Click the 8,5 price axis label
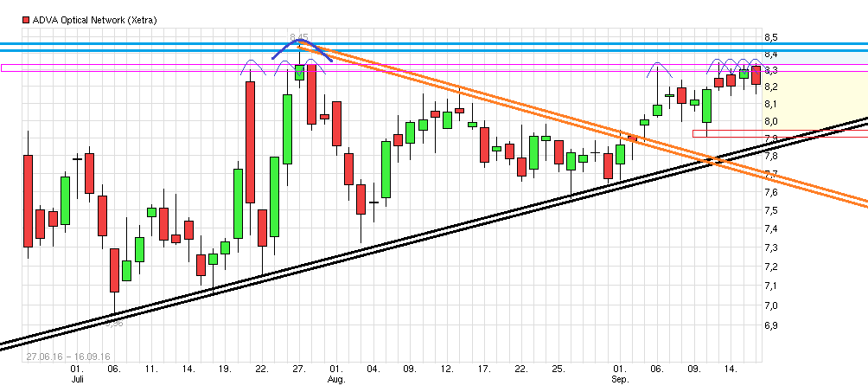Image resolution: width=868 pixels, height=392 pixels. [x=770, y=37]
